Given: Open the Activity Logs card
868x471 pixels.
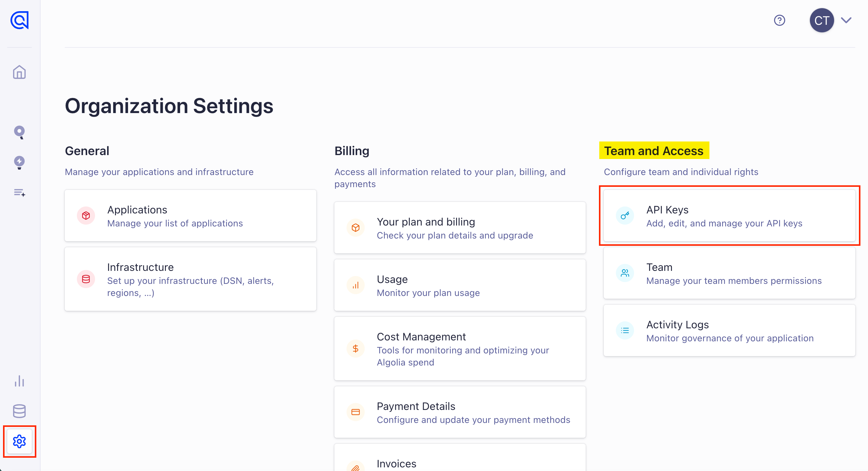Looking at the screenshot, I should [x=729, y=331].
